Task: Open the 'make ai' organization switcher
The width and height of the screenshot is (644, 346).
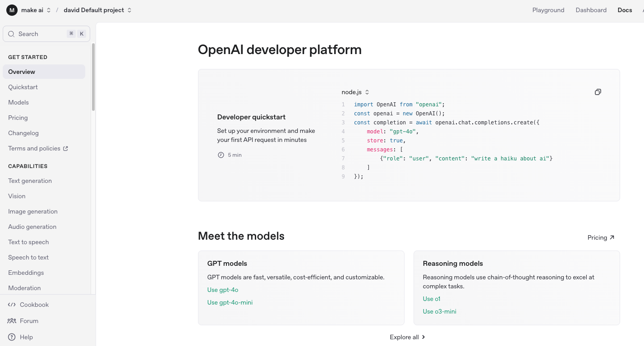Action: coord(36,10)
